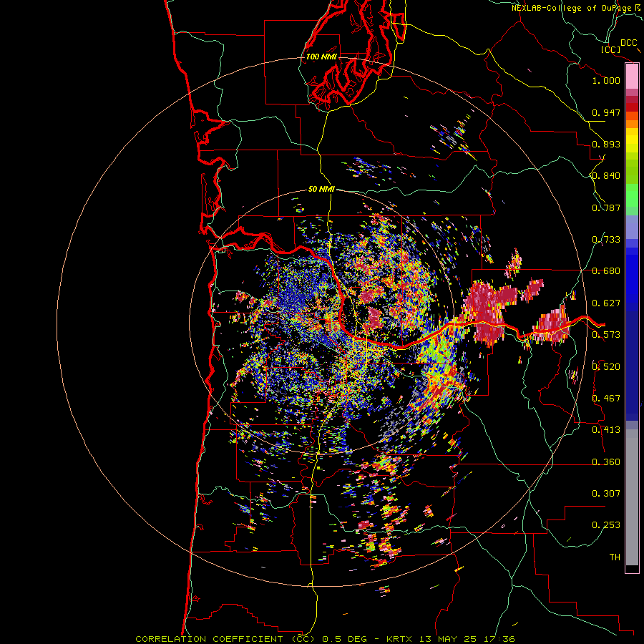Select the 0.253 scale value
Image resolution: width=644 pixels, height=644 pixels.
[606, 525]
